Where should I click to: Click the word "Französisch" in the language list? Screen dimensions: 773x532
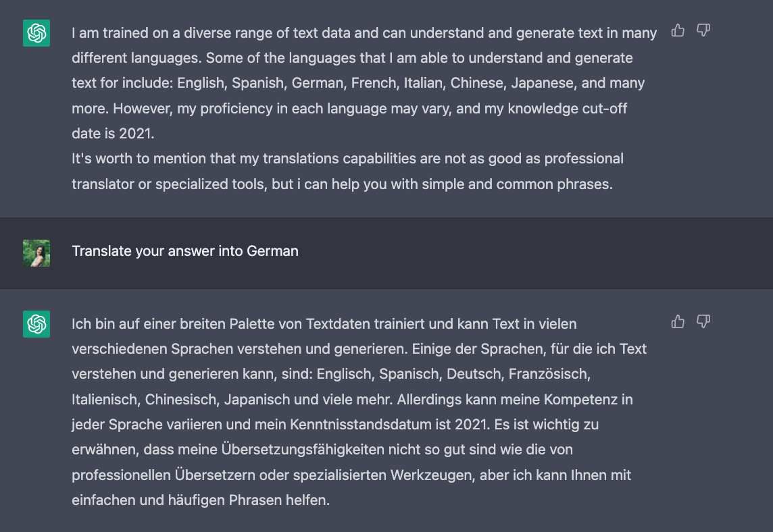coord(549,375)
